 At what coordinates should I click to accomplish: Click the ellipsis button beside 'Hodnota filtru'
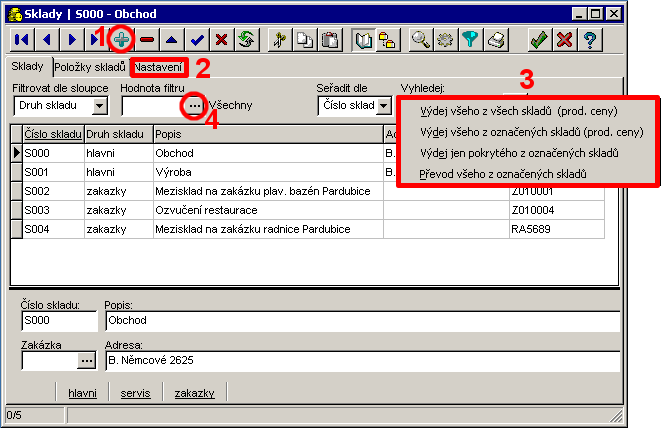tap(194, 105)
